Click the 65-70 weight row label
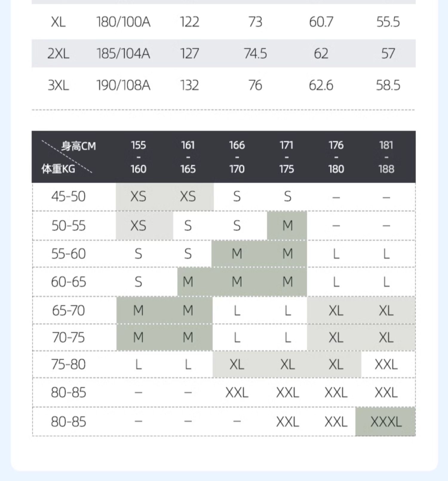 point(68,311)
